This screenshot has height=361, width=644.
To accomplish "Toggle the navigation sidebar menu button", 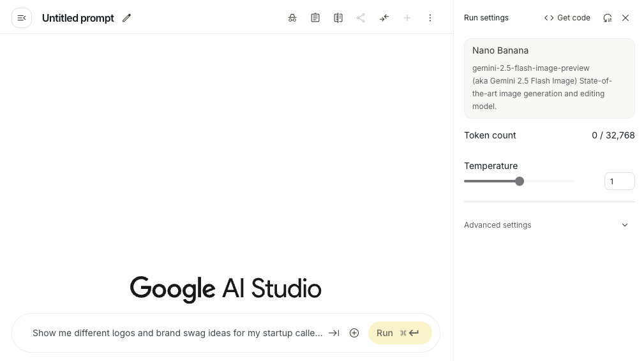I will (22, 18).
